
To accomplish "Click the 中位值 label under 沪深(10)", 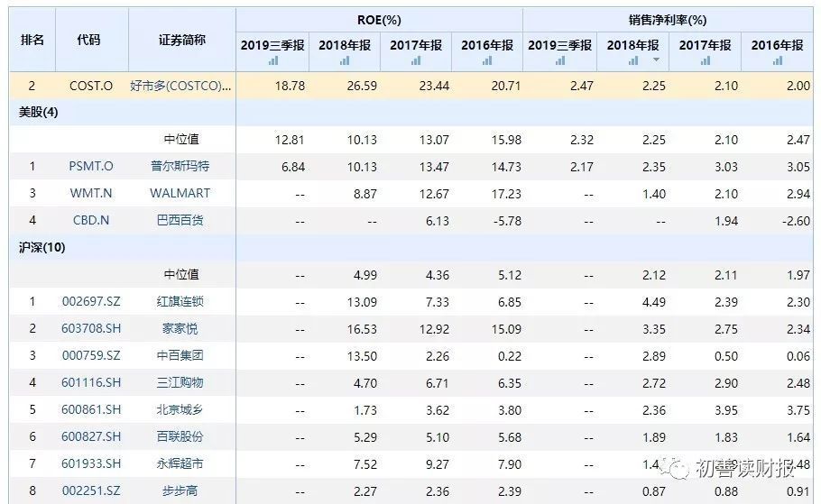I will click(x=181, y=274).
